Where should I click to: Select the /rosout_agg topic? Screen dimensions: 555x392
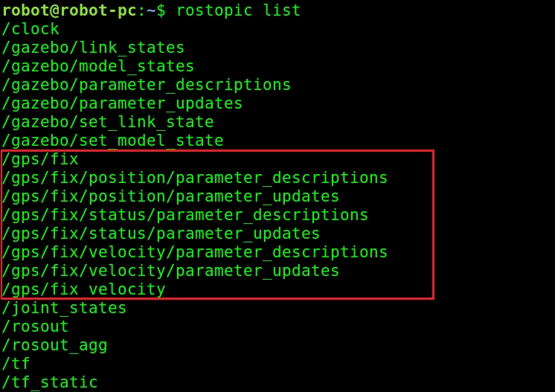[54, 345]
